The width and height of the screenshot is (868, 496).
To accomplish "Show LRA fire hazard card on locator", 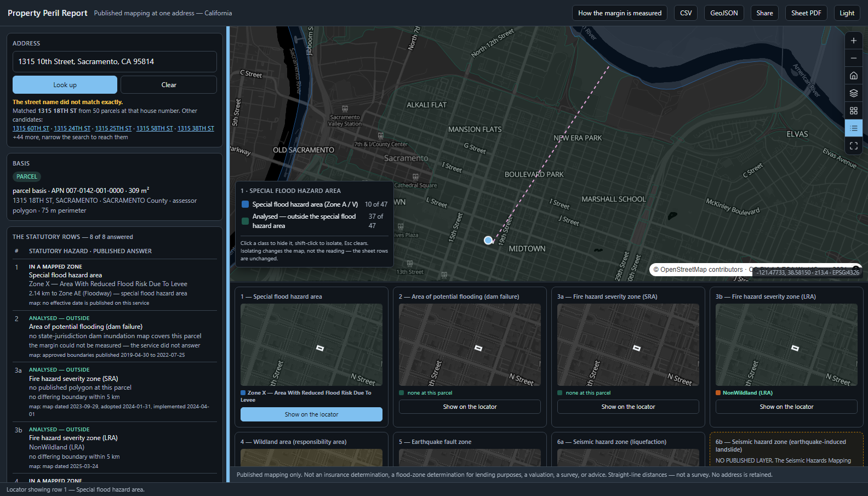I will point(786,407).
